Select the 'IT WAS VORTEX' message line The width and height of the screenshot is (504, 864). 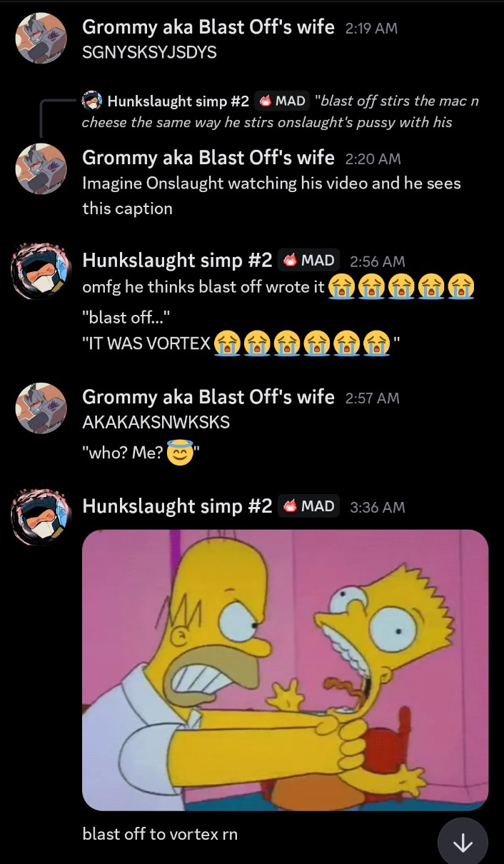[241, 343]
